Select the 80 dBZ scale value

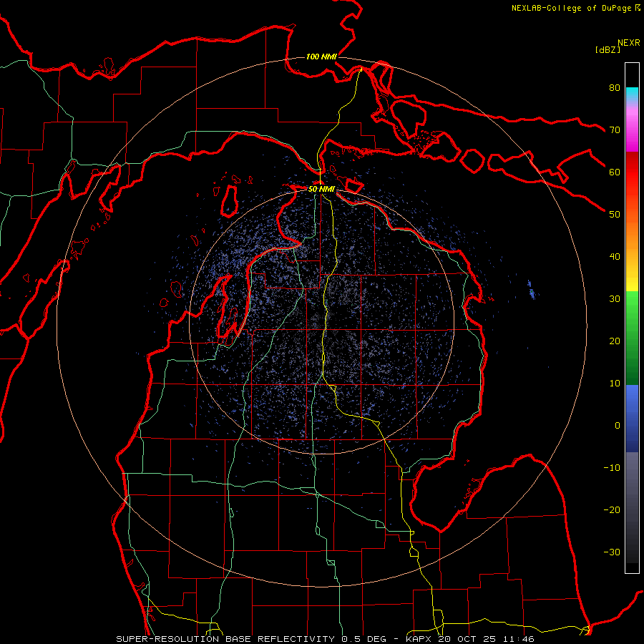tap(615, 87)
